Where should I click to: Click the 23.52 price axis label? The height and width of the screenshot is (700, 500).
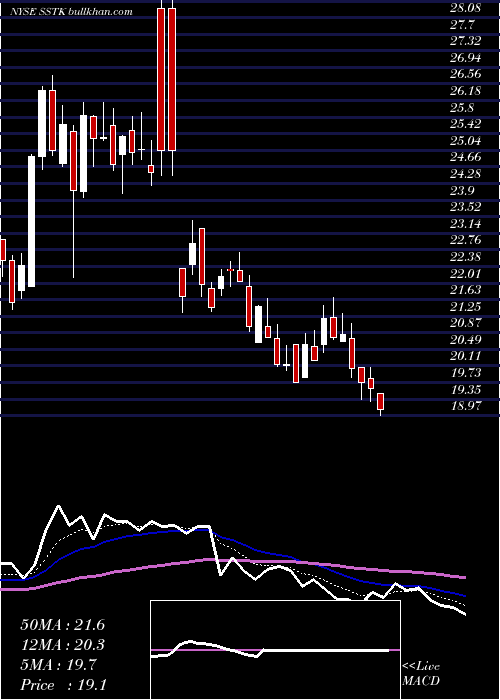tap(466, 207)
